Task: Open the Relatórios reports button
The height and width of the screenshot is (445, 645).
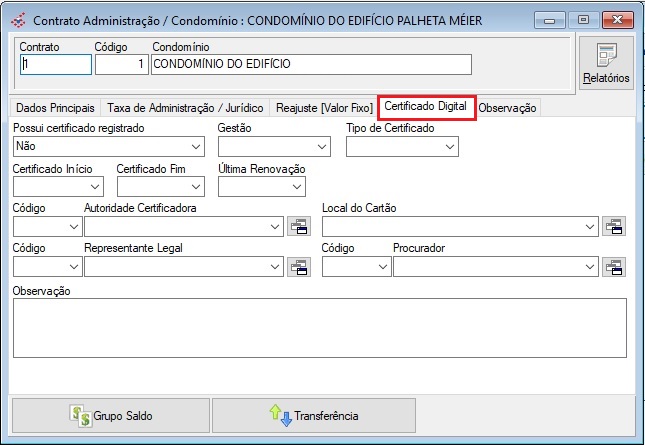Action: pos(606,63)
